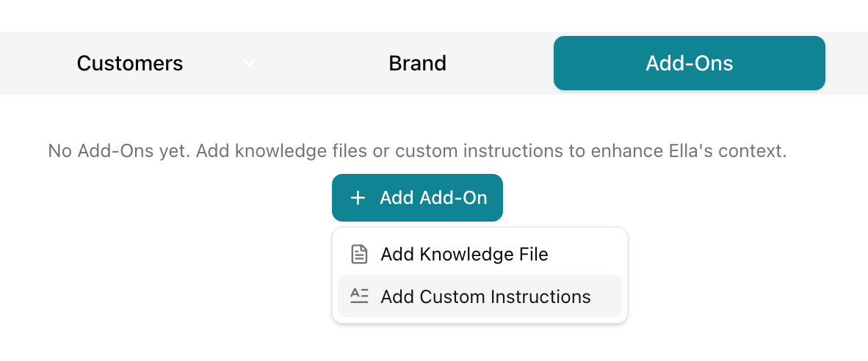Click the text-lines icon beside Add Custom Instructions

pyautogui.click(x=359, y=296)
